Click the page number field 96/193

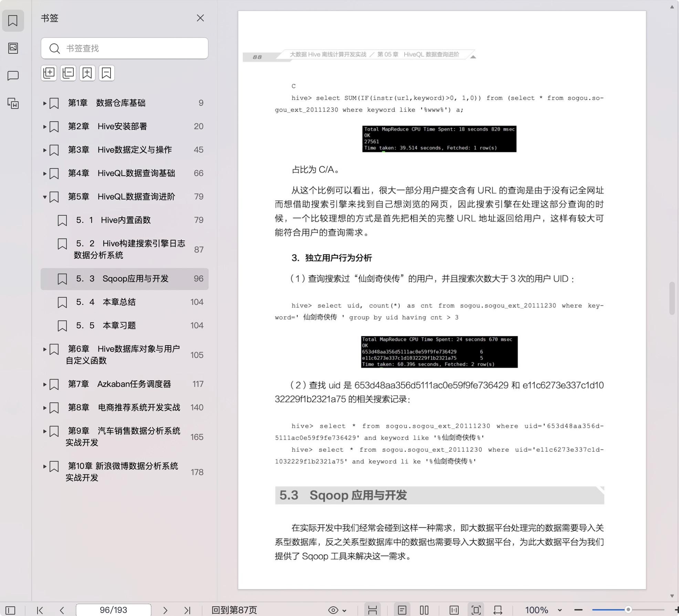pyautogui.click(x=113, y=610)
